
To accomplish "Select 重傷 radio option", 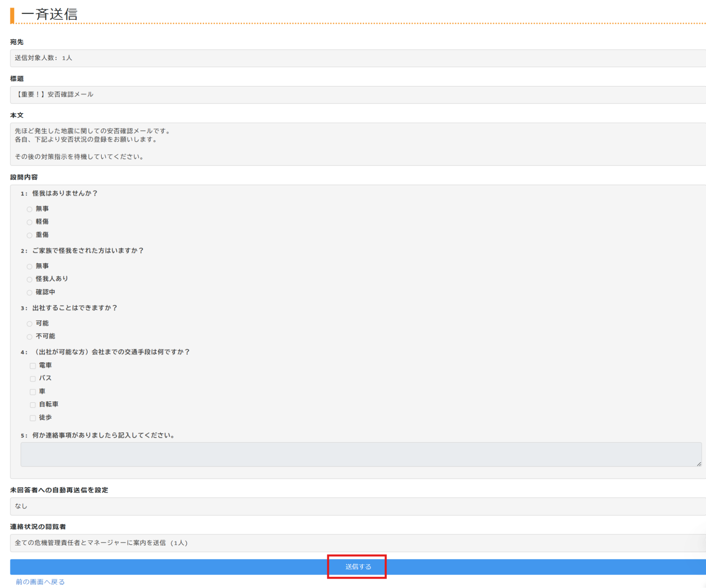I will pyautogui.click(x=30, y=235).
